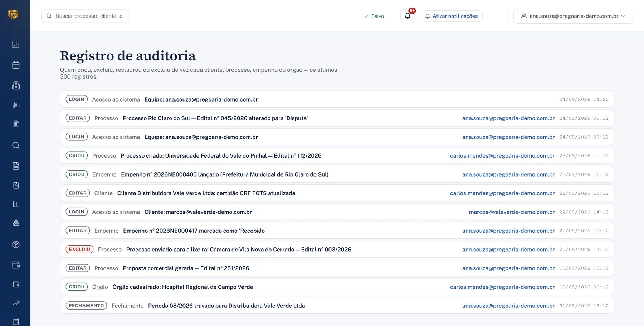Click the EDITAR badge on the Proposta comercial row
The image size is (644, 326).
[x=78, y=268]
